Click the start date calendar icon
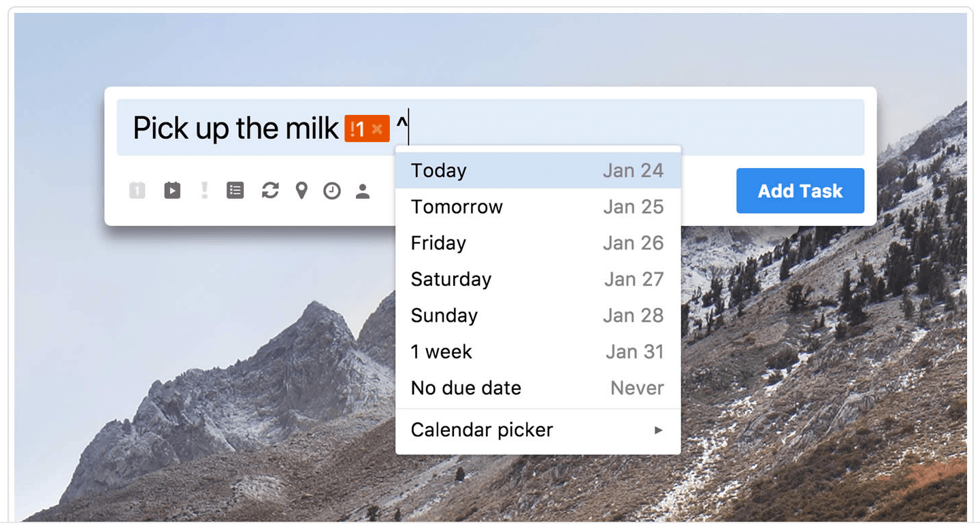The image size is (980, 532). coord(172,191)
